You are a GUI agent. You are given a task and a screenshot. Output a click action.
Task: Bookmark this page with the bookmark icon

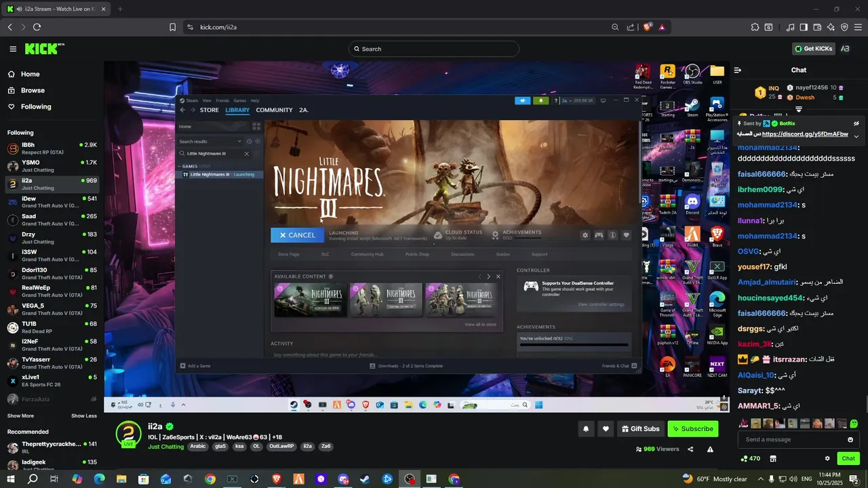click(172, 27)
